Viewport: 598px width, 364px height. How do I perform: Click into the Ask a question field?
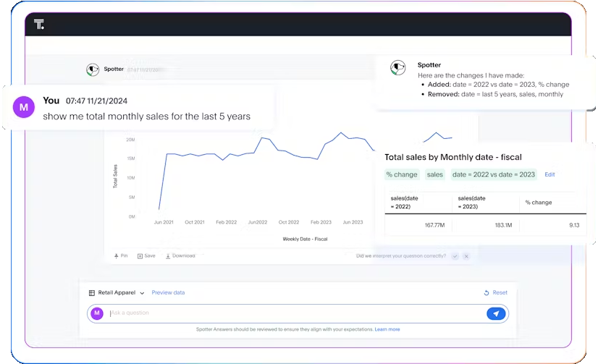click(290, 313)
